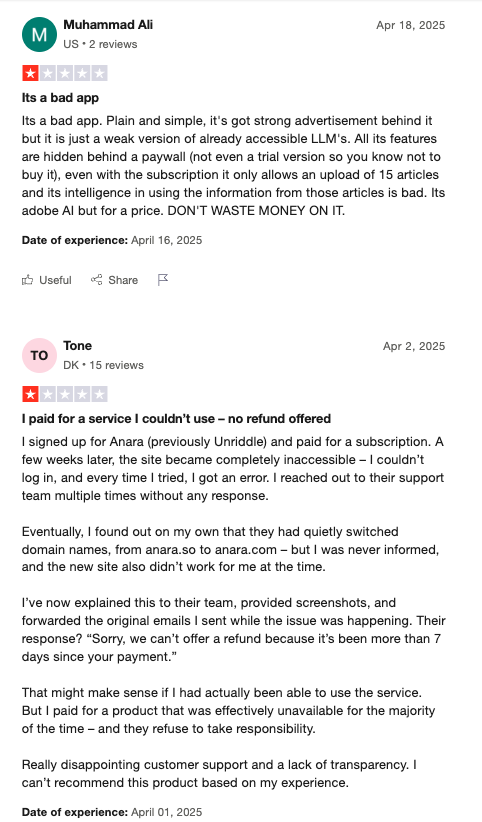Image resolution: width=482 pixels, height=822 pixels.
Task: Open the "I paid for a service I couldn't use" title
Action: click(176, 419)
